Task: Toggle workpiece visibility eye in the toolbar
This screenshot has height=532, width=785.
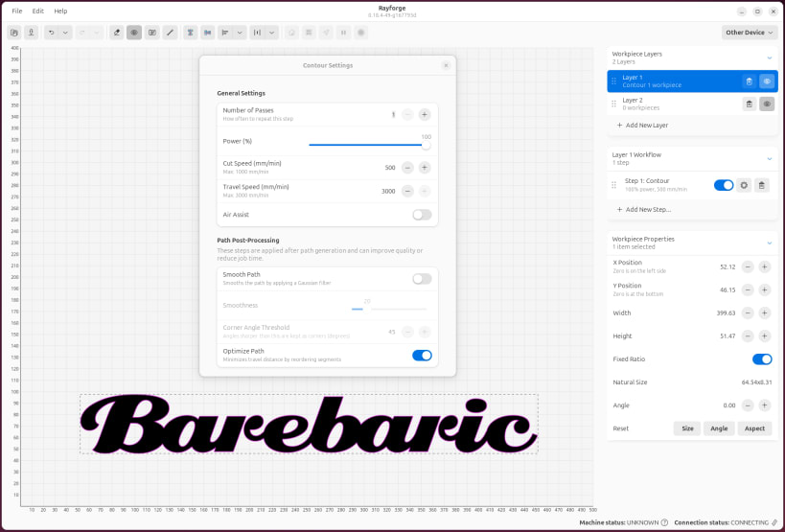Action: [x=134, y=33]
